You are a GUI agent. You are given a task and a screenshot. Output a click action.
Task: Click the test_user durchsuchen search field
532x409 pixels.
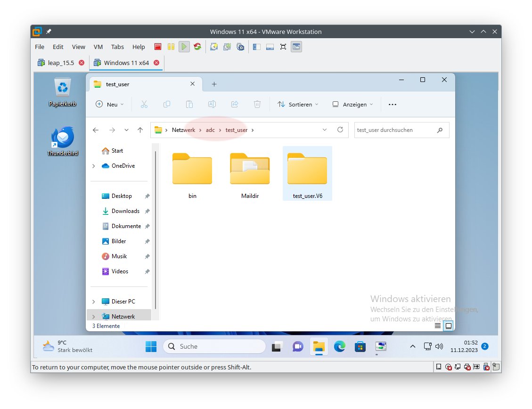(395, 130)
